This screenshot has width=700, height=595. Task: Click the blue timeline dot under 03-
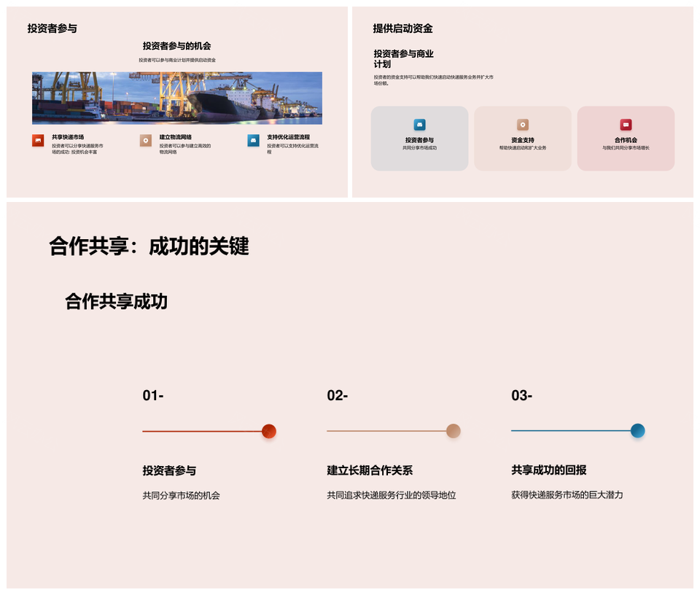tap(637, 431)
